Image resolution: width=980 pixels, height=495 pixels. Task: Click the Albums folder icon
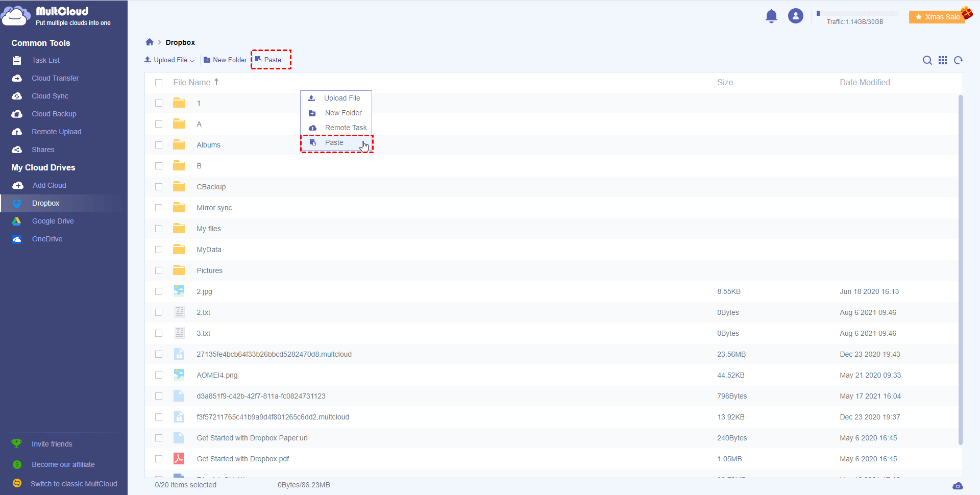point(179,145)
